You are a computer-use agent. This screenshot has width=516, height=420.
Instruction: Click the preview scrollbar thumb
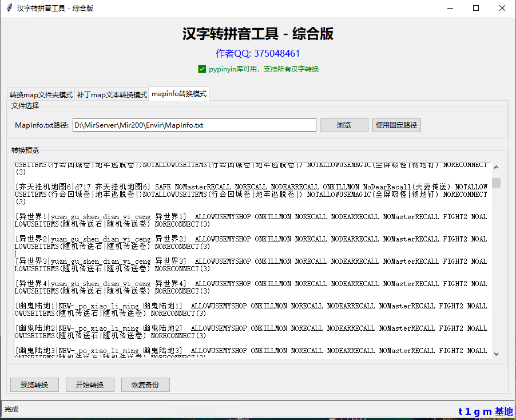496,183
